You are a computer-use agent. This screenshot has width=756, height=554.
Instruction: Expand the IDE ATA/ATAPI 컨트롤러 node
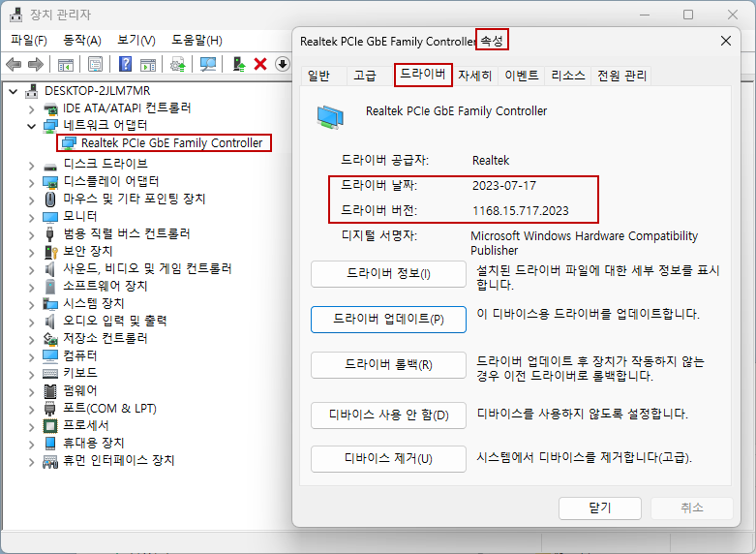[31, 109]
